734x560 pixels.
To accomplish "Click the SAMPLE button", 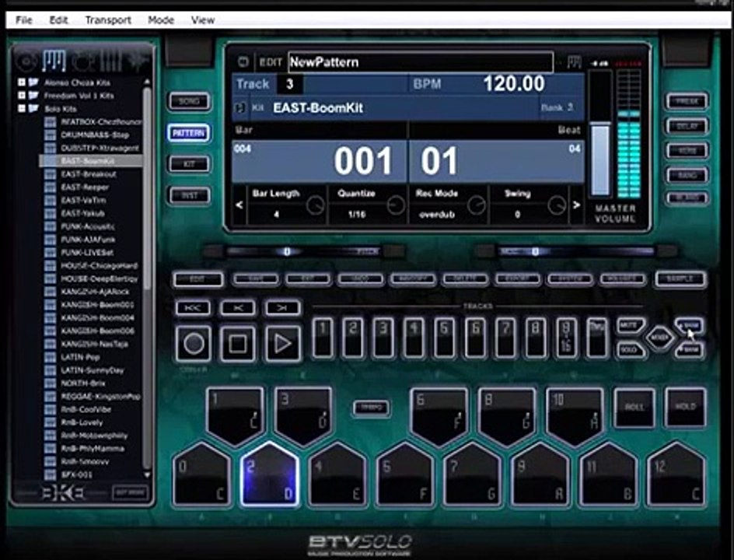I will [680, 279].
